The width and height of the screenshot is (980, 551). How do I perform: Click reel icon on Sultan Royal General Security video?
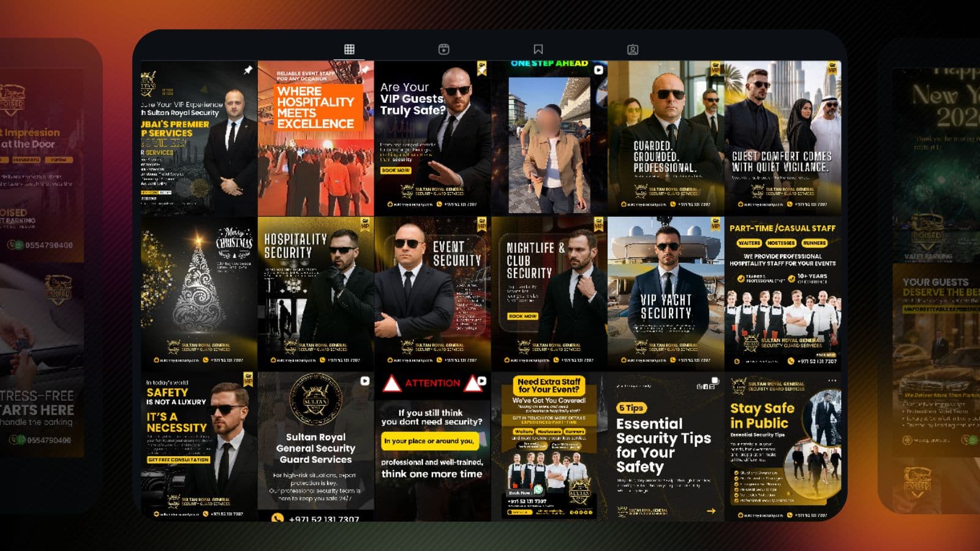click(365, 381)
